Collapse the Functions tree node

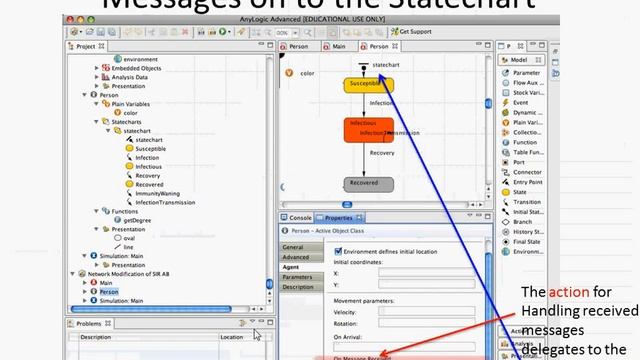coord(97,211)
